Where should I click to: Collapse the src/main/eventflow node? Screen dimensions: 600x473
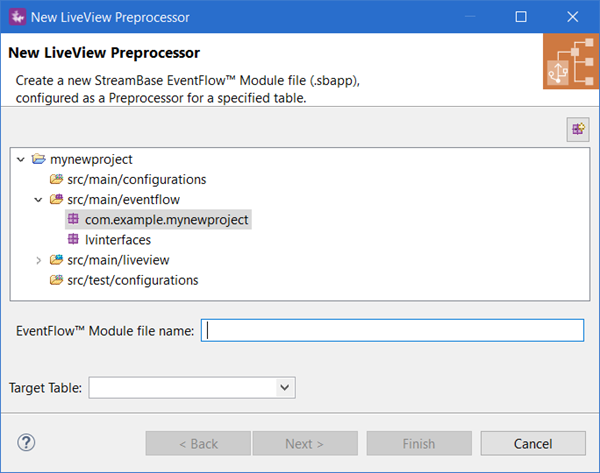(38, 199)
